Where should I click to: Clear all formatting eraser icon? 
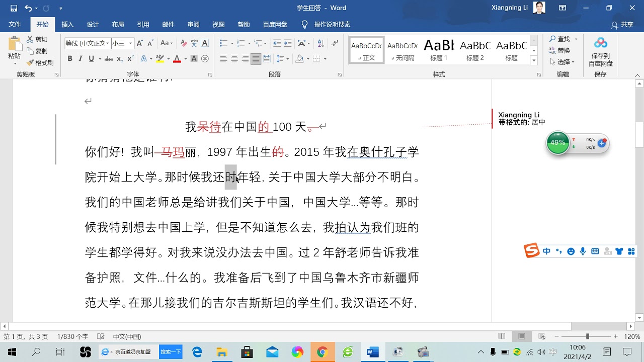[184, 43]
